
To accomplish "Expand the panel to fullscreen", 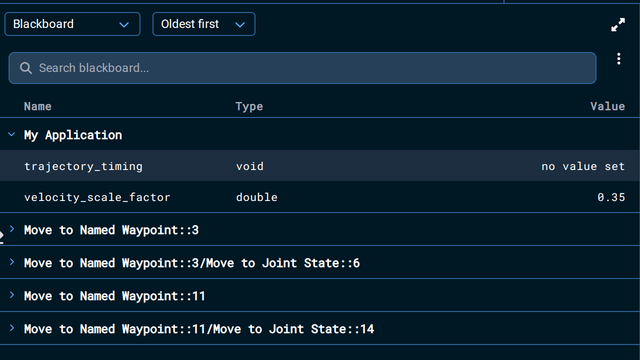I will point(618,25).
